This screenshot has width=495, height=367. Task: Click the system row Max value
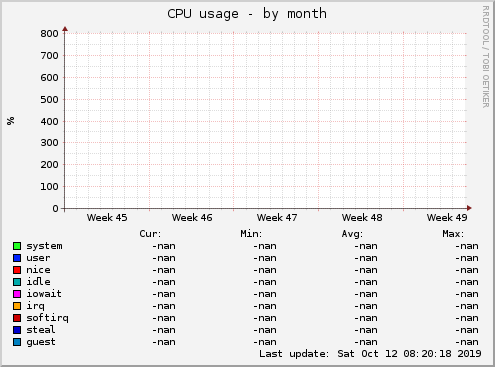click(467, 246)
